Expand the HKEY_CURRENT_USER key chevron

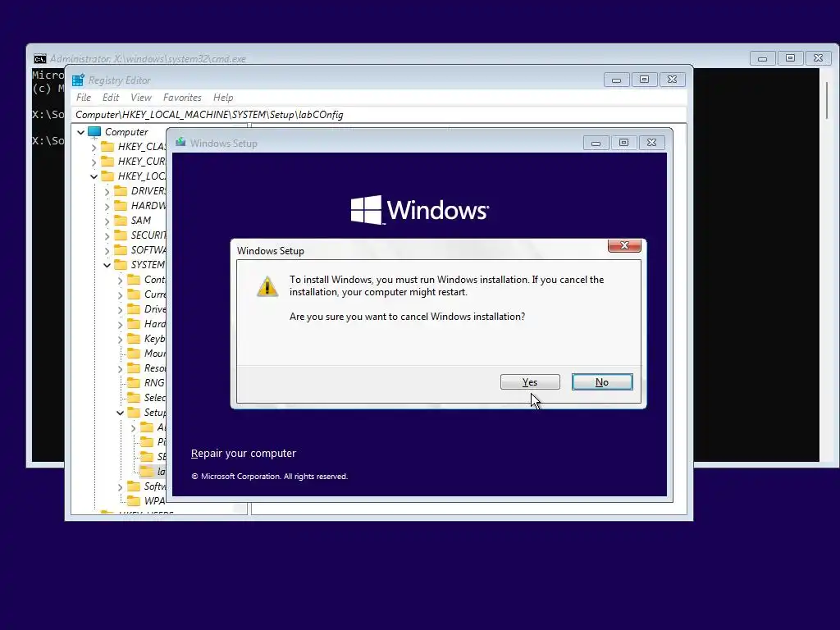94,162
